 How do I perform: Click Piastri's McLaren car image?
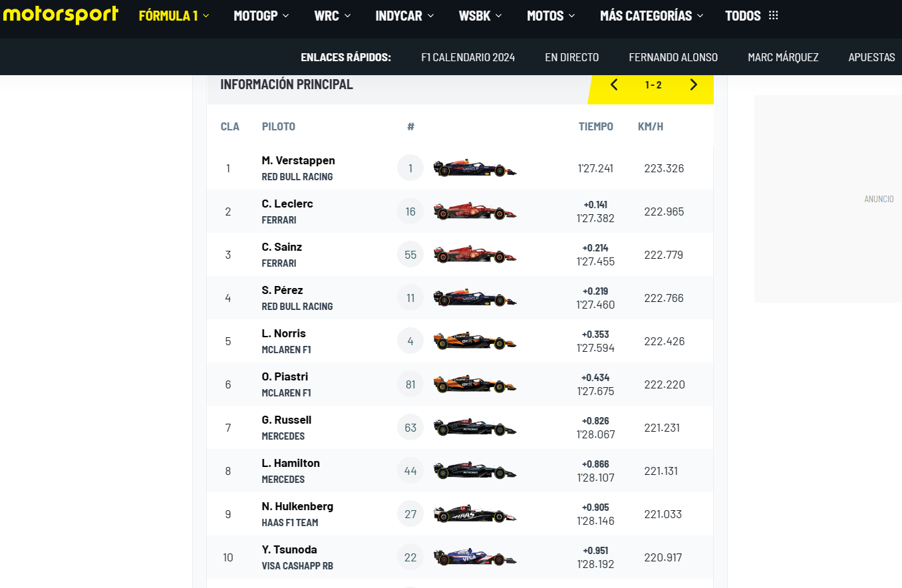click(475, 384)
